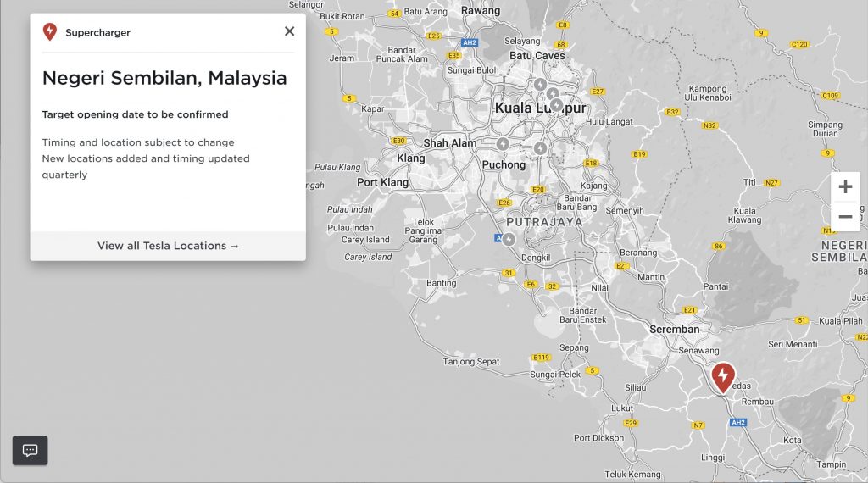This screenshot has height=483, width=868.
Task: Click the E29 shield near Lukut
Action: tap(631, 423)
